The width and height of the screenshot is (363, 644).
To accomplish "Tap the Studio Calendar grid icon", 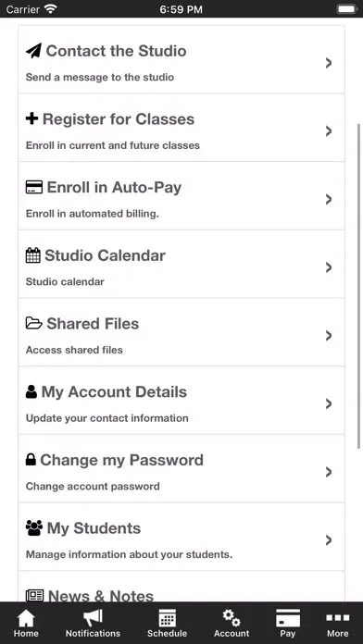I will 33,255.
